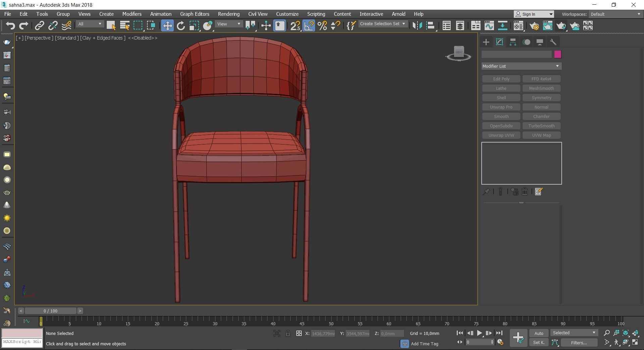Click the Mirror tool icon
This screenshot has width=644, height=350.
(417, 26)
